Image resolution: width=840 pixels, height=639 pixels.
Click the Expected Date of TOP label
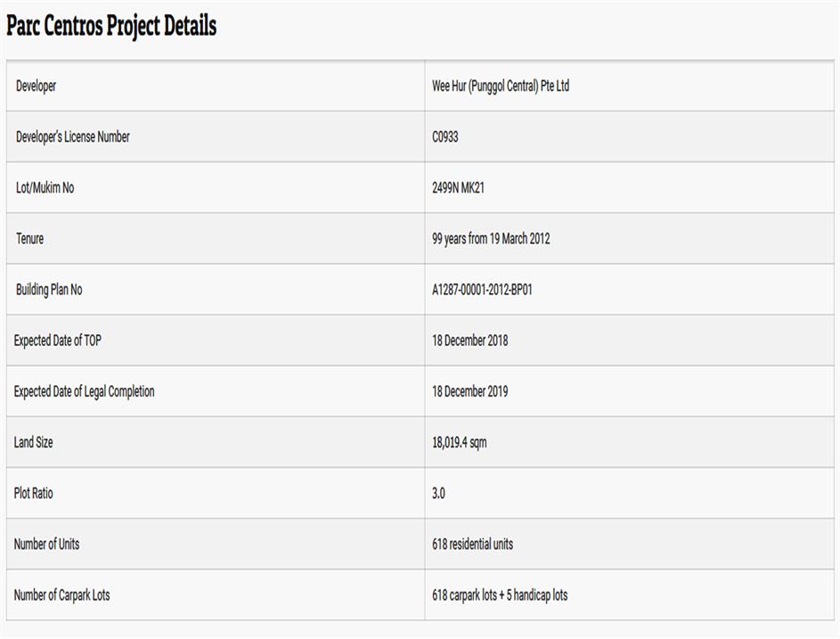point(57,340)
